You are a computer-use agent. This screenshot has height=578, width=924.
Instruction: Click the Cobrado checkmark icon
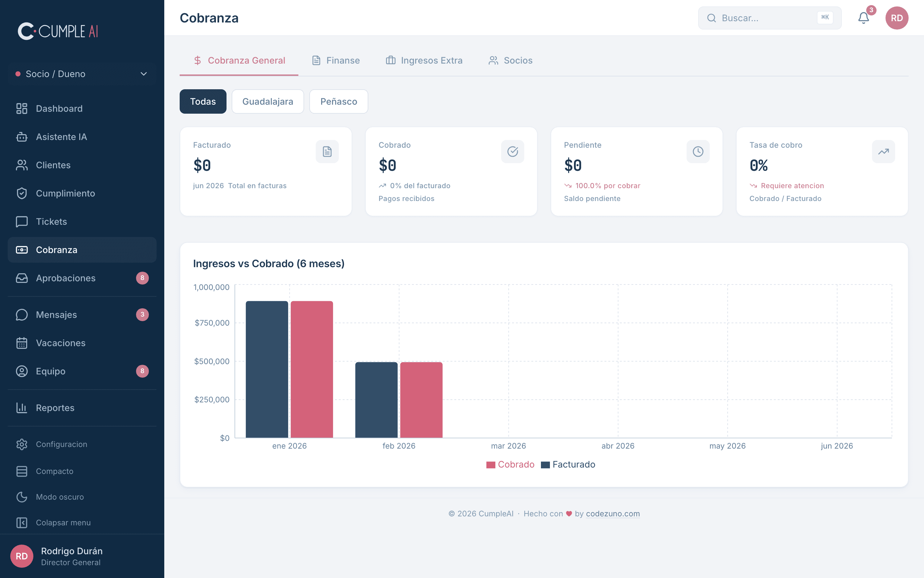pyautogui.click(x=512, y=152)
